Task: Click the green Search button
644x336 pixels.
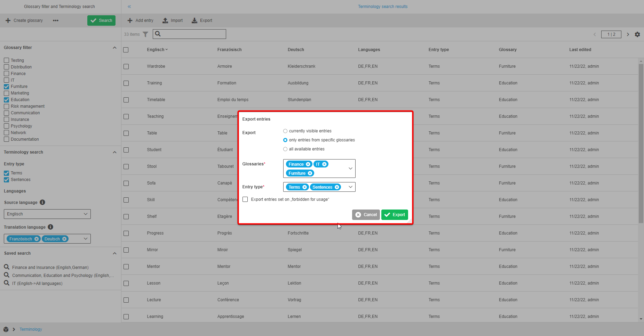Action: pyautogui.click(x=101, y=21)
